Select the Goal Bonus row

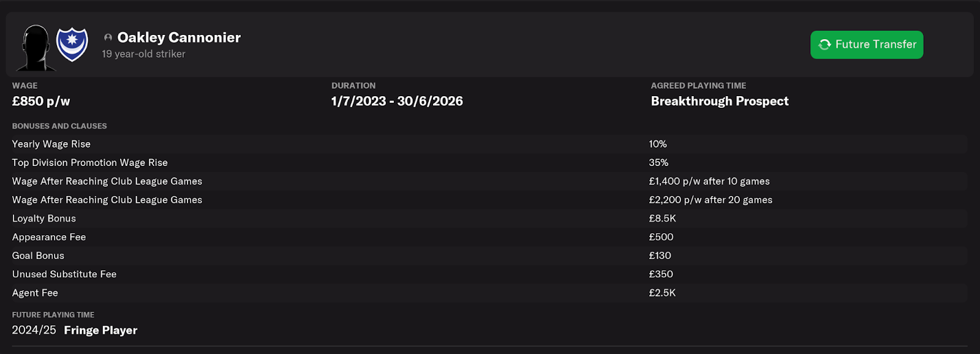click(489, 255)
